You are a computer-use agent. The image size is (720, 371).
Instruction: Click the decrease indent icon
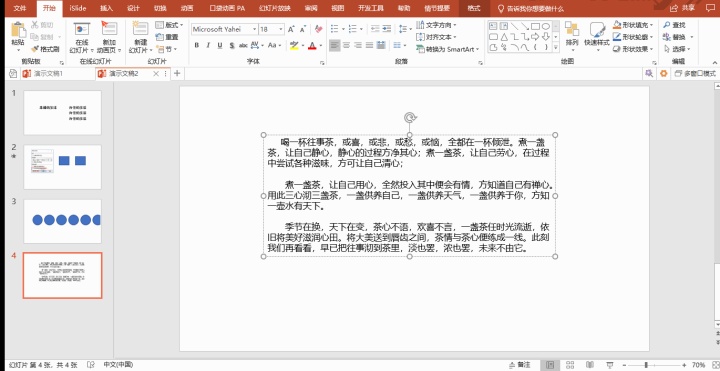click(x=375, y=29)
